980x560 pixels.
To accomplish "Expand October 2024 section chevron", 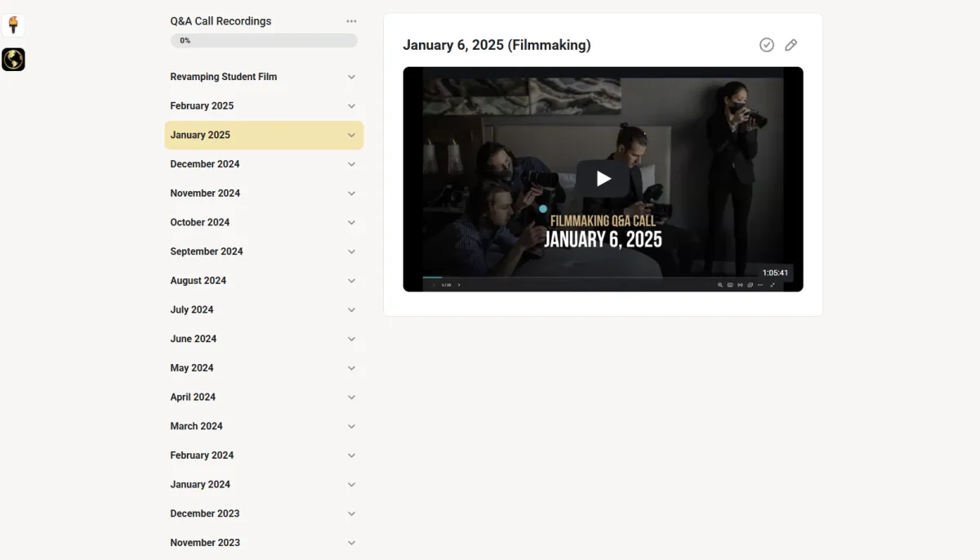I will [351, 222].
